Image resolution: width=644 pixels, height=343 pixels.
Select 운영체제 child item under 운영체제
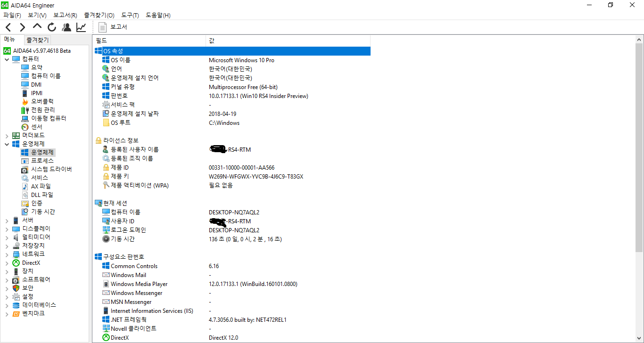(38, 152)
